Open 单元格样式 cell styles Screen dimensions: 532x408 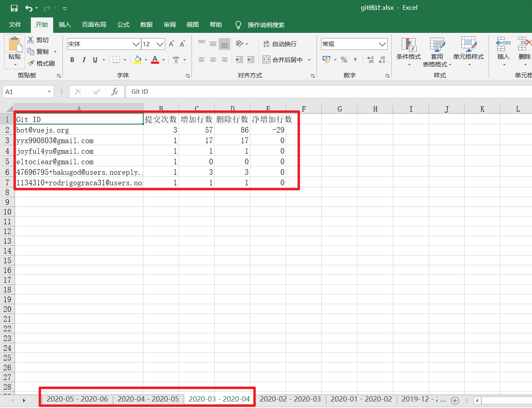click(x=469, y=52)
